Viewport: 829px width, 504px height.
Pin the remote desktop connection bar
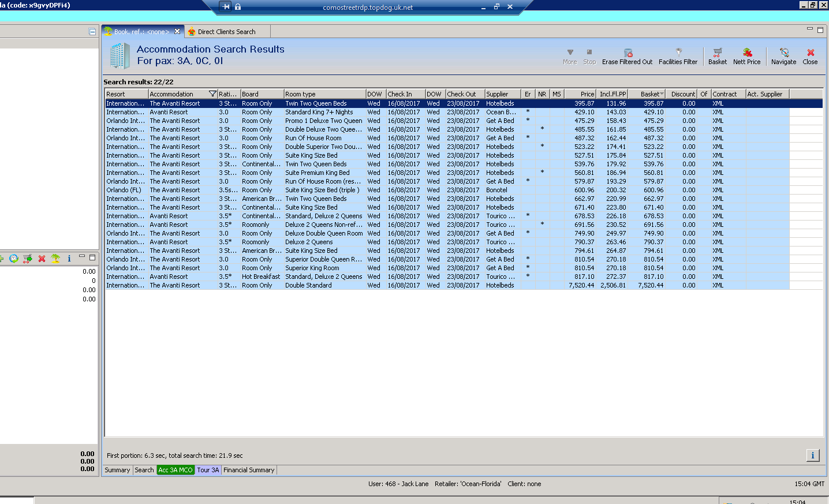pyautogui.click(x=226, y=7)
